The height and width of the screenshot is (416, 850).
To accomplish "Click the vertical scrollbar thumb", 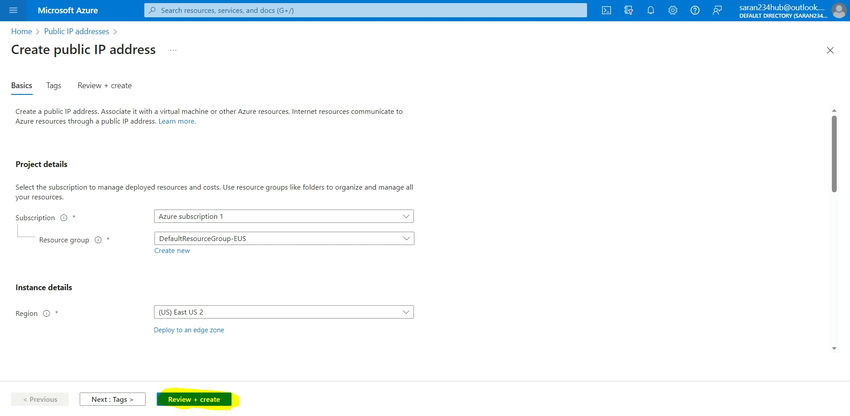I will (x=834, y=153).
